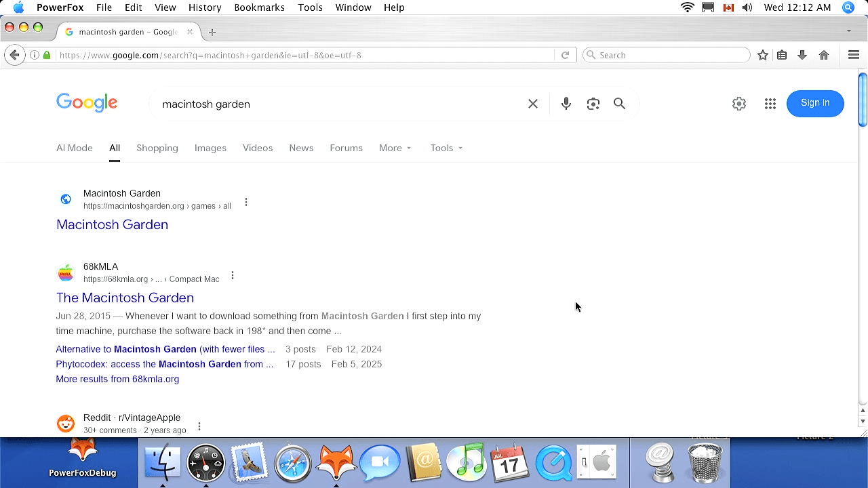The image size is (868, 488).
Task: Click the magnifier search button in Google box
Action: point(620,104)
